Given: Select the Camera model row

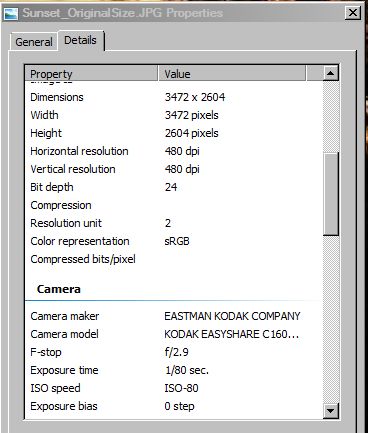Looking at the screenshot, I should click(x=174, y=334).
